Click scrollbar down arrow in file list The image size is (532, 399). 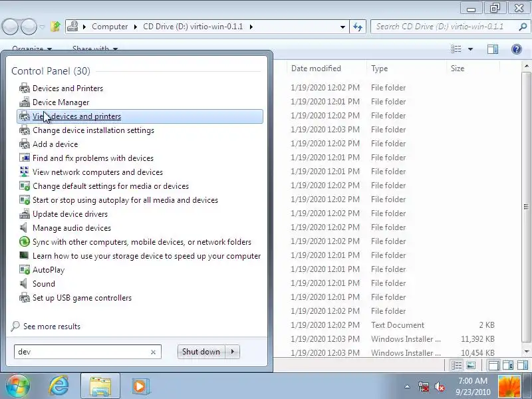pos(526,352)
